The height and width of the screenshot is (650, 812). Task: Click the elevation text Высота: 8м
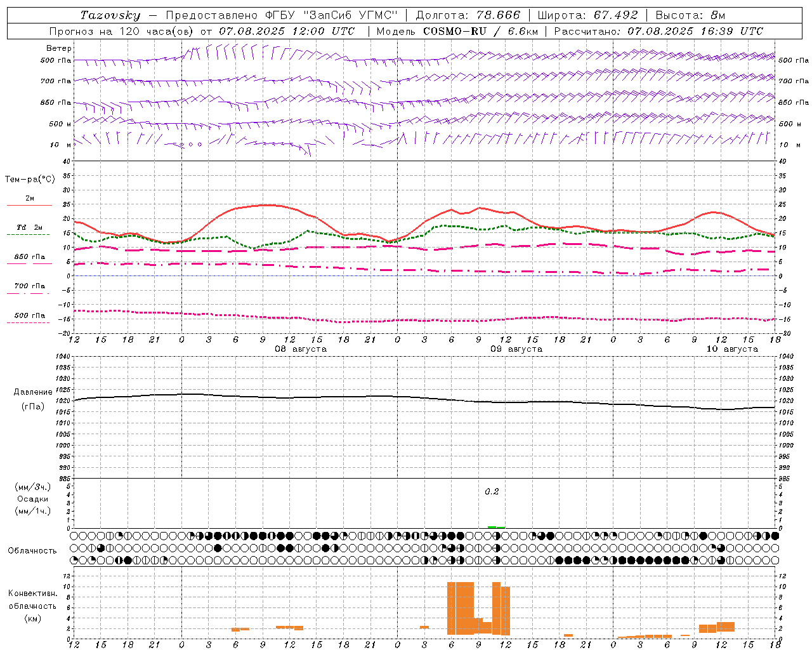point(690,15)
